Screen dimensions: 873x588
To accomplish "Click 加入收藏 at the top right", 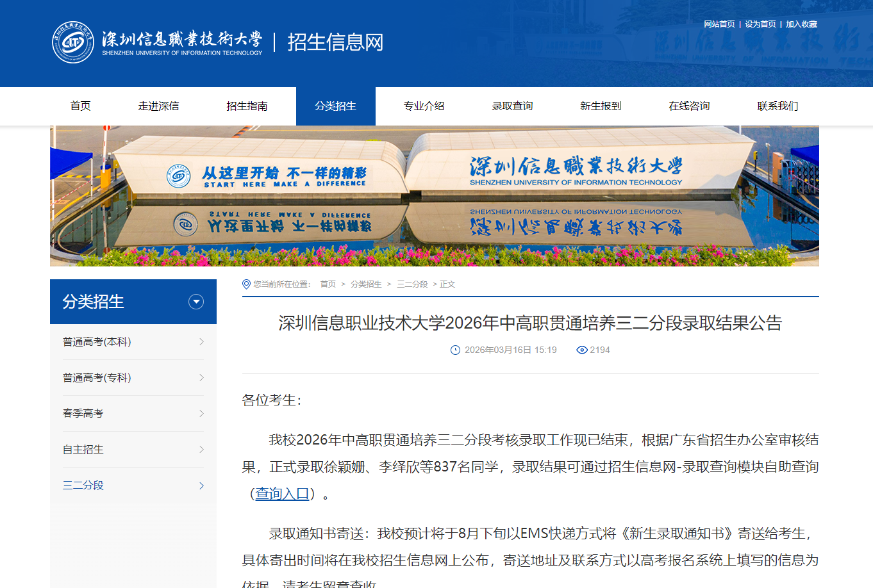I will point(803,22).
